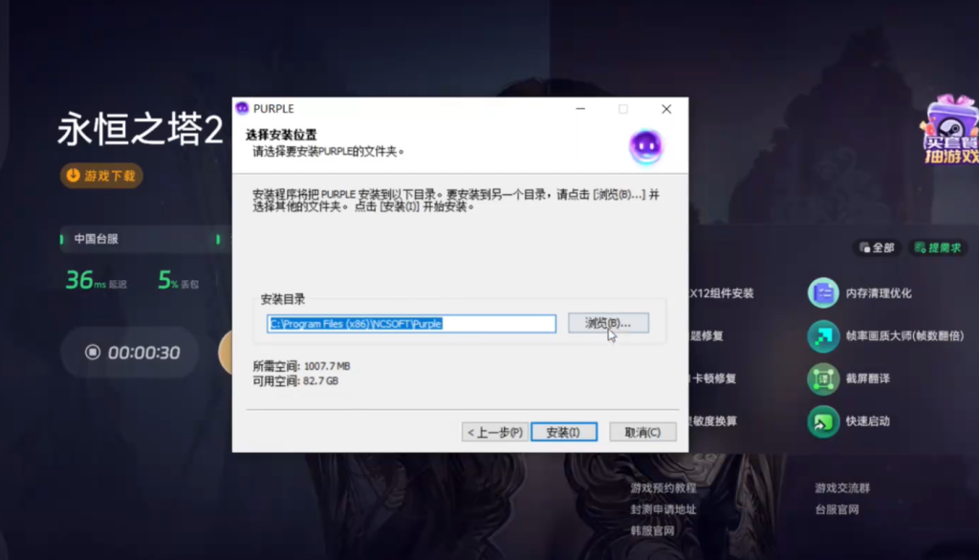Click the small PURPLE title bar icon
The image size is (979, 560).
[243, 109]
